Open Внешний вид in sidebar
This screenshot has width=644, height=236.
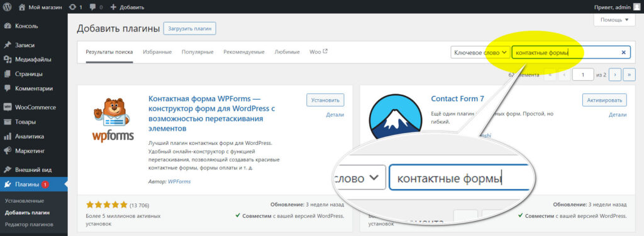34,169
